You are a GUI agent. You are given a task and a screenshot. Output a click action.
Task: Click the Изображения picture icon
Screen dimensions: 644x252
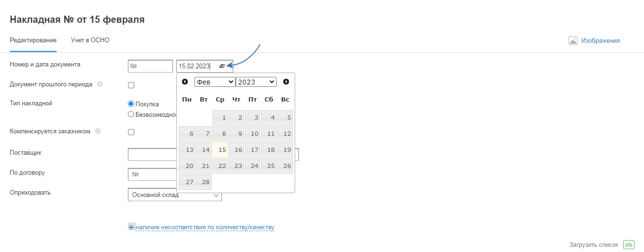pos(573,40)
